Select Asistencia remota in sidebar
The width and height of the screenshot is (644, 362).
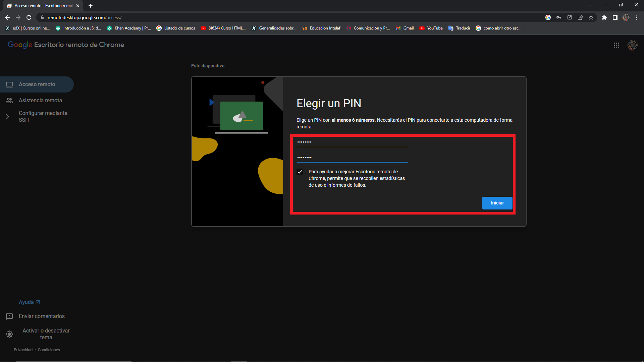(40, 100)
